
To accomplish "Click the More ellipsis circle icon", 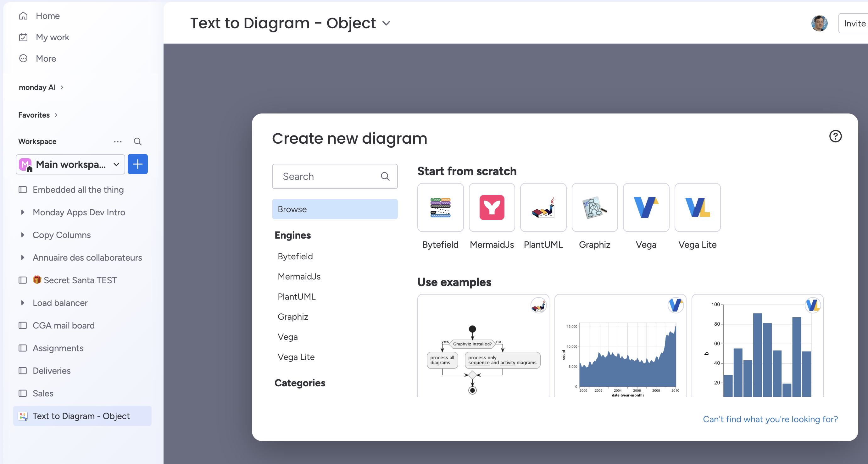I will click(x=23, y=58).
